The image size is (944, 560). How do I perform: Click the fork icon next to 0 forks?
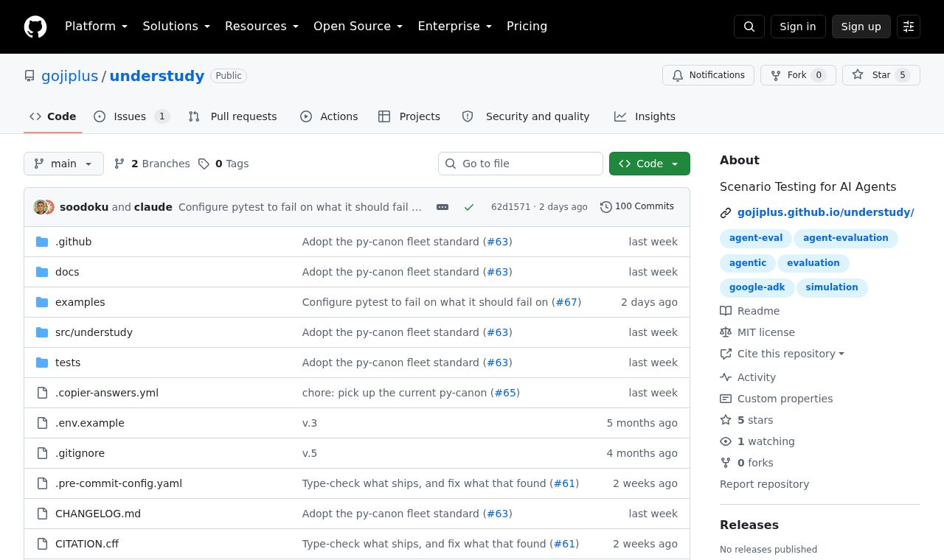726,463
